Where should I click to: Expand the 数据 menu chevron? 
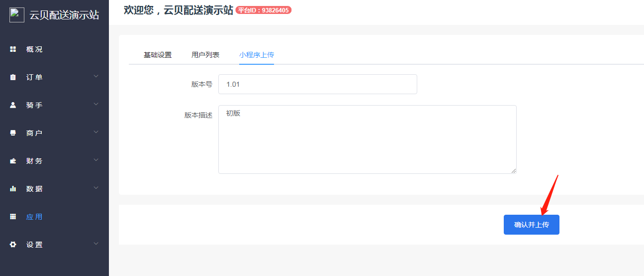click(96, 188)
